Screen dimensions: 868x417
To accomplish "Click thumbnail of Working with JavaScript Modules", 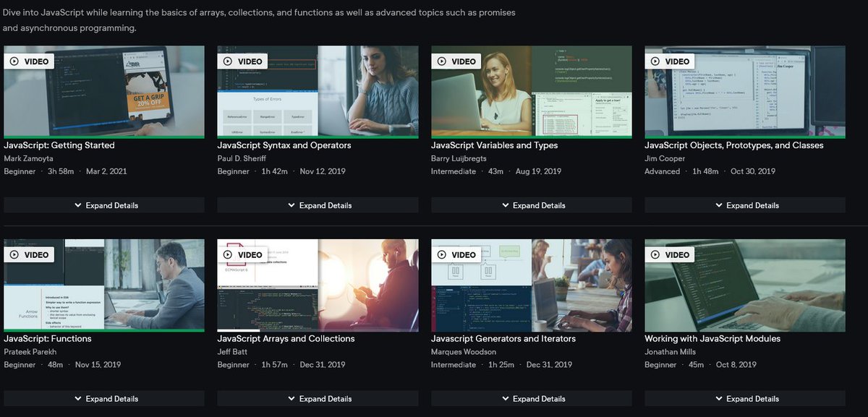I will [745, 285].
